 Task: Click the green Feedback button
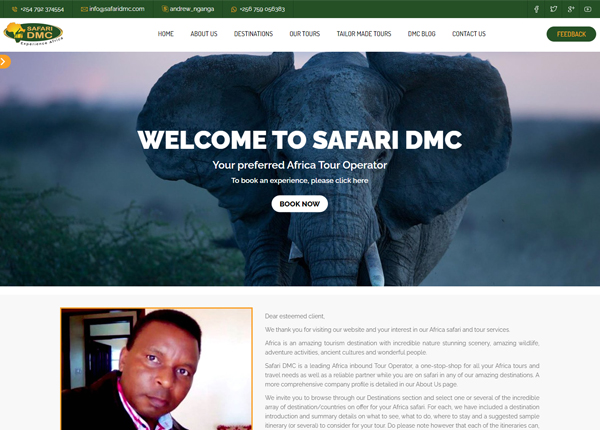point(571,34)
